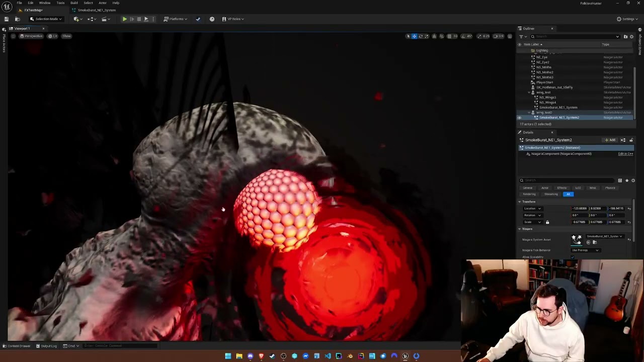The height and width of the screenshot is (362, 644).
Task: Click the Niagara System Asset thumbnail
Action: coord(576,240)
